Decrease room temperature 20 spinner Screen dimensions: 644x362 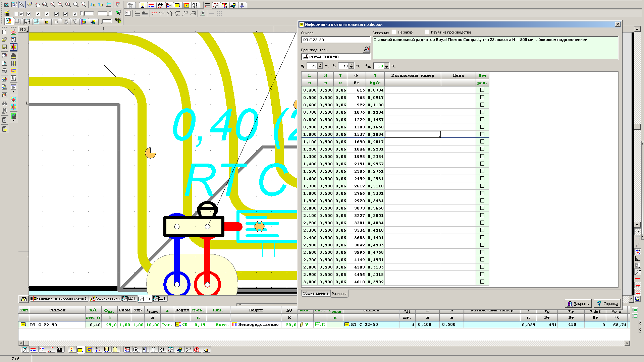pyautogui.click(x=386, y=67)
